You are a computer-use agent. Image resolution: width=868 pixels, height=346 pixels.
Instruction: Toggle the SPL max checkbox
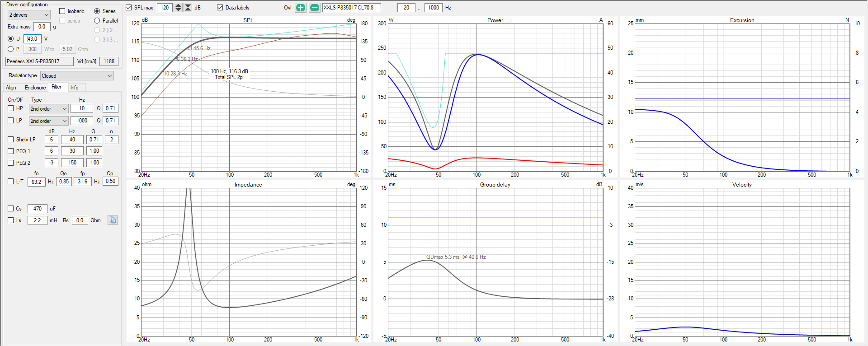(129, 8)
